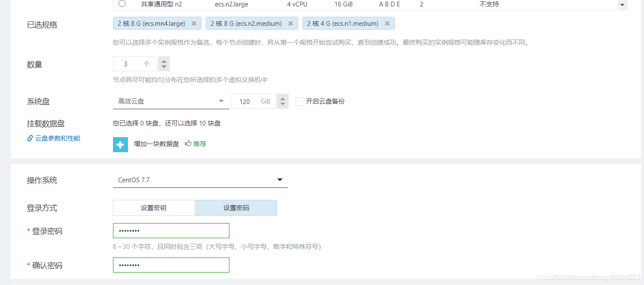The image size is (644, 285).
Task: Click the blue plus icon to add data disk
Action: 120,144
